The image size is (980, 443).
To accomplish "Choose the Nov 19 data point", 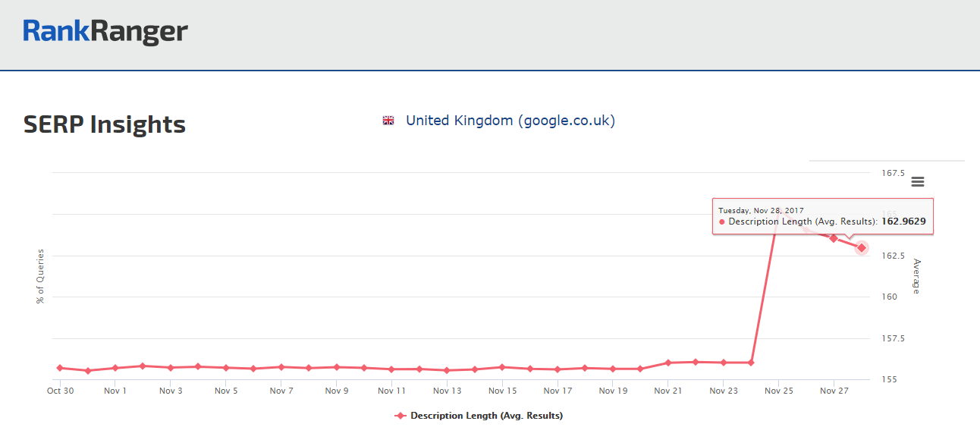I will pyautogui.click(x=613, y=369).
